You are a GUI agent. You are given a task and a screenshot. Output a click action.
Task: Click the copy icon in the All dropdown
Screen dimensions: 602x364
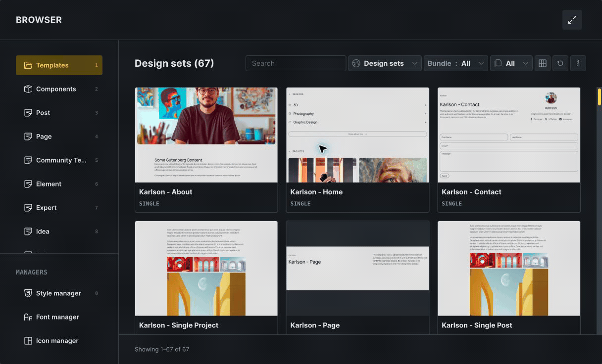[498, 63]
